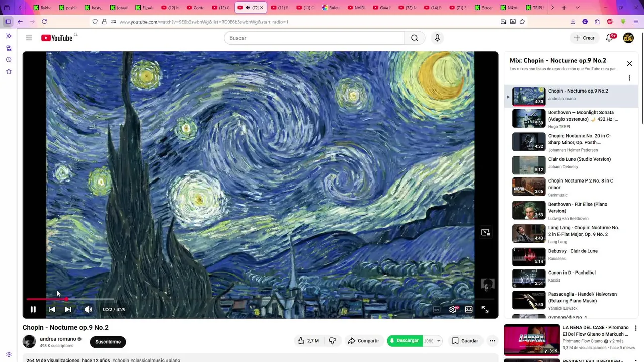
Task: Download video with Descargar button
Action: pyautogui.click(x=405, y=341)
